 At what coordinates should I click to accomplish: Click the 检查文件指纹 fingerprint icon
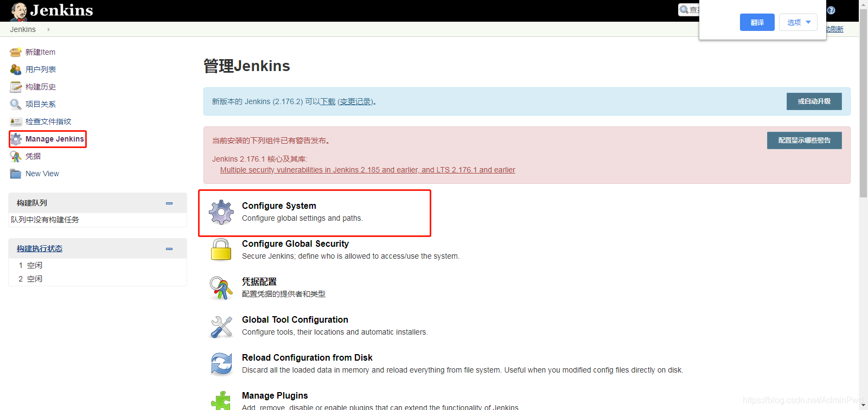pos(16,121)
